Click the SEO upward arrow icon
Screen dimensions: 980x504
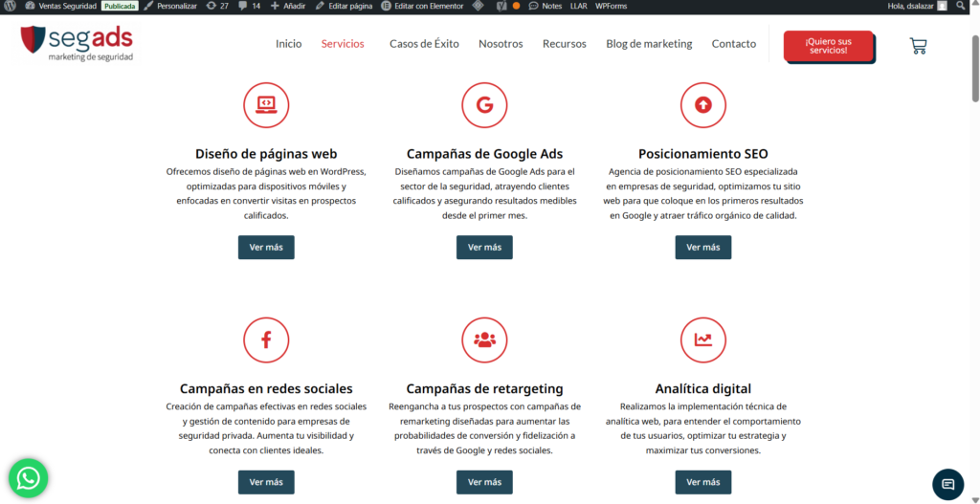[702, 105]
